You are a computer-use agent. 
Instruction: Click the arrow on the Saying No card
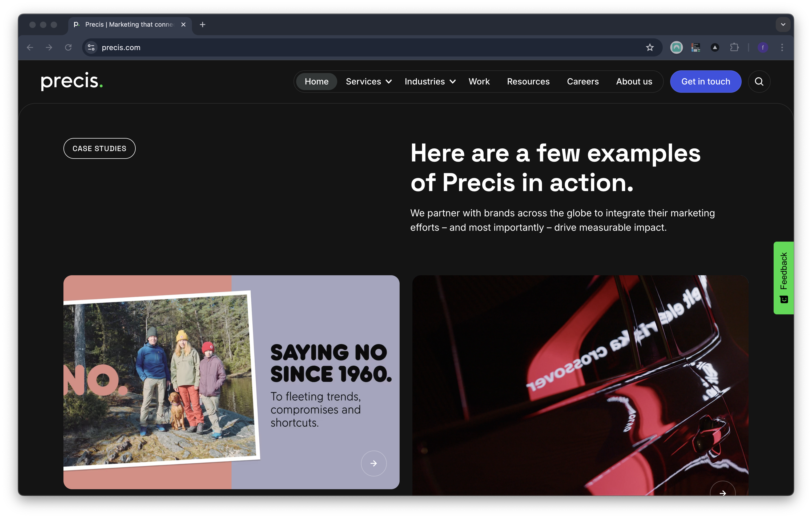click(x=373, y=463)
